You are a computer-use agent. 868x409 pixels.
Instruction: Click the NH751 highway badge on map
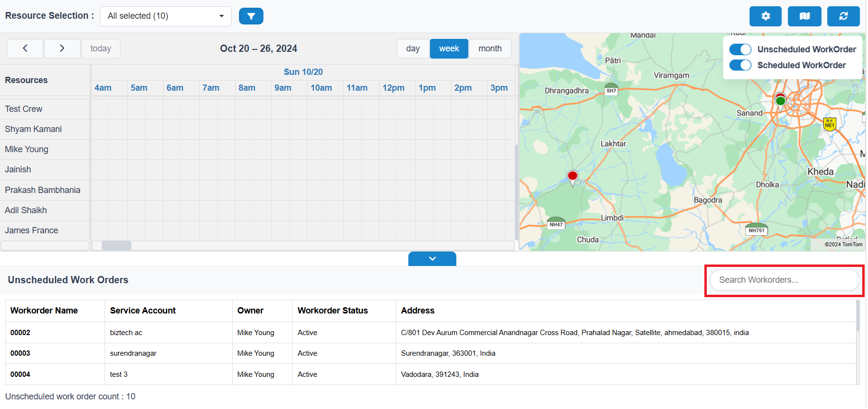(x=757, y=230)
